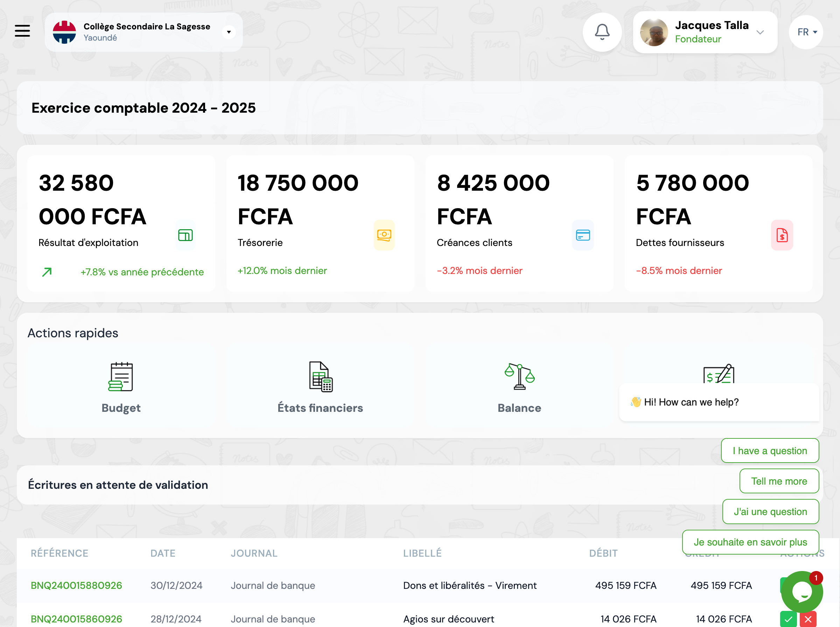Open reference link BNQ240015880926
The width and height of the screenshot is (840, 627).
(76, 585)
